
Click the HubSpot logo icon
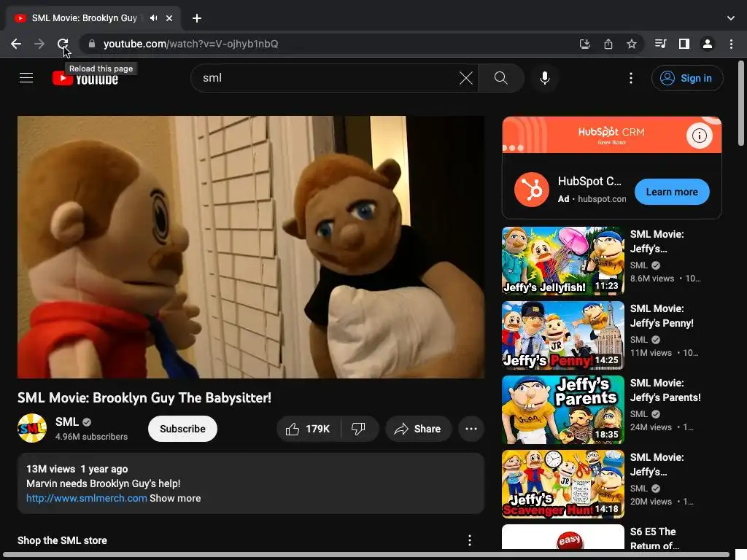[x=531, y=189]
